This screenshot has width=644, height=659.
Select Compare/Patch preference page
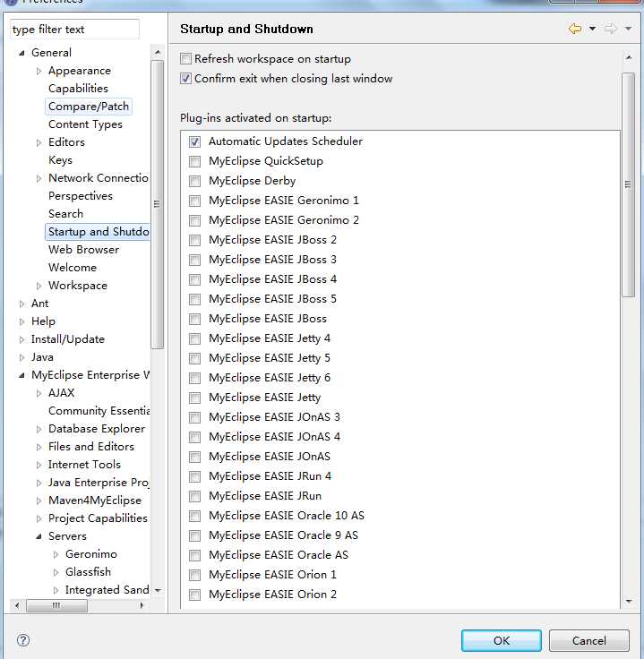(x=89, y=107)
